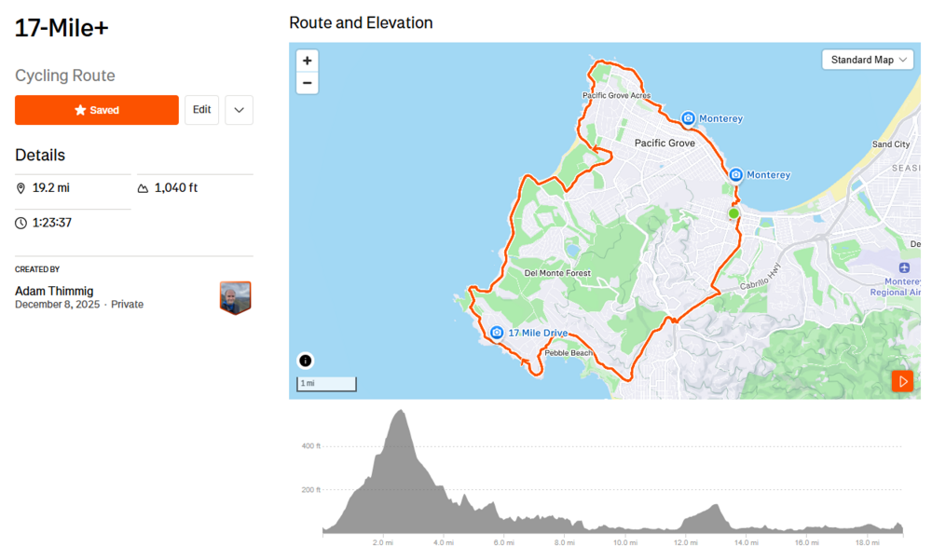The image size is (932, 560).
Task: Click the lower Monterey photo marker
Action: (735, 174)
